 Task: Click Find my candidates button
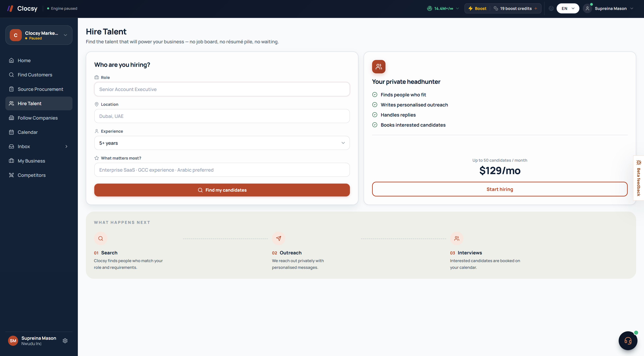(x=222, y=190)
